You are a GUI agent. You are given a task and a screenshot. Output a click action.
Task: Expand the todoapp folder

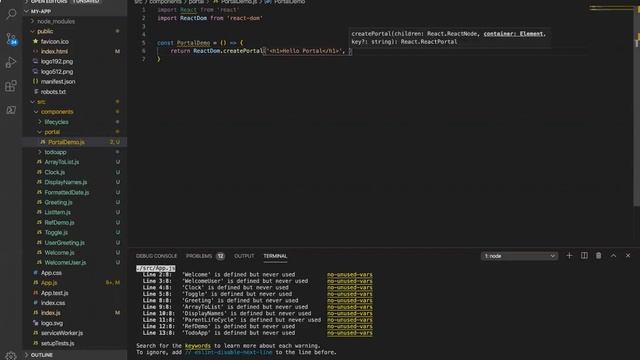point(56,152)
